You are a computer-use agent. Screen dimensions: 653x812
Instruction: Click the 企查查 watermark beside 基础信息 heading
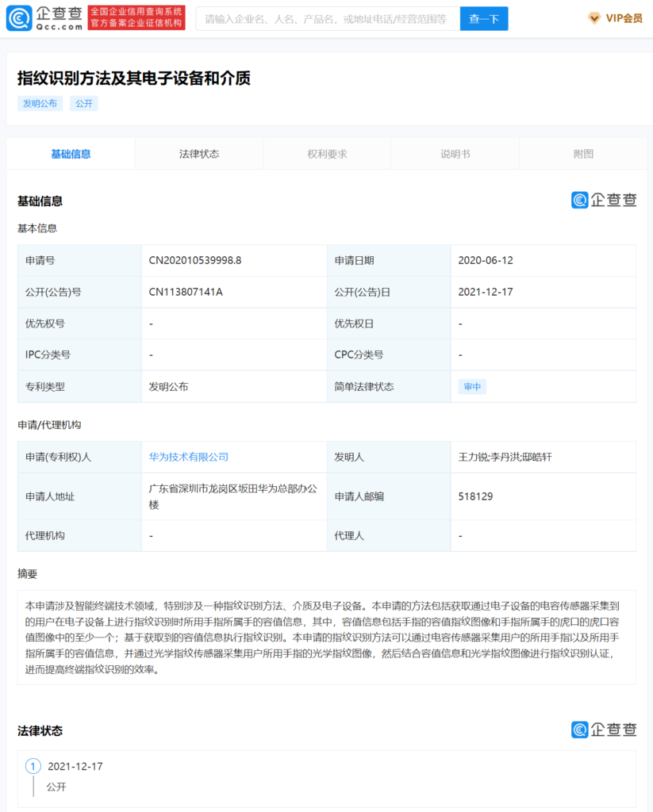coord(605,201)
